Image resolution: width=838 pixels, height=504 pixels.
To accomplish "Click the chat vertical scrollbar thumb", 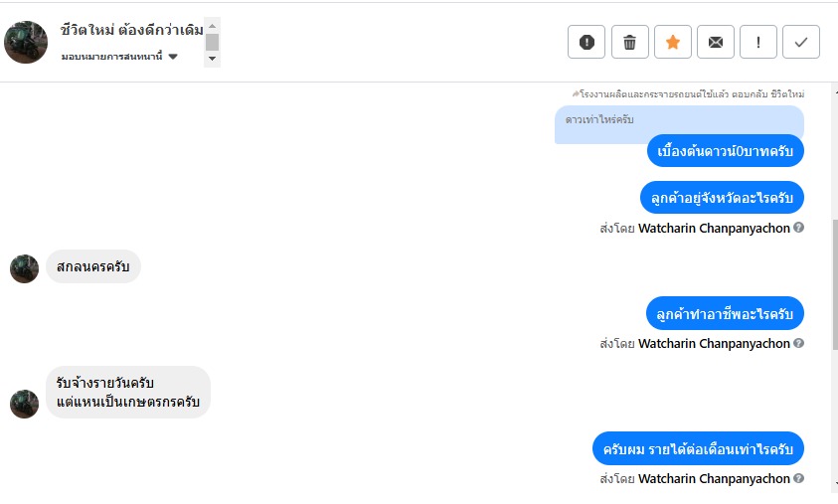I will click(835, 284).
